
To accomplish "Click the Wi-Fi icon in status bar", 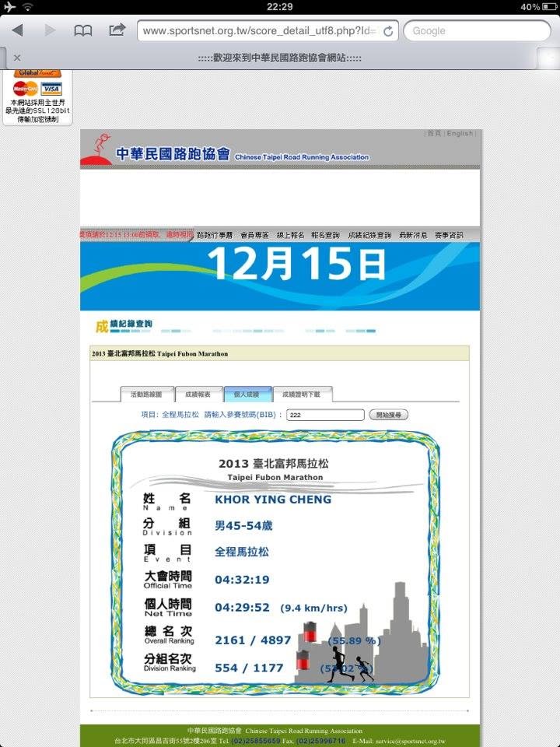I will 28,7.
